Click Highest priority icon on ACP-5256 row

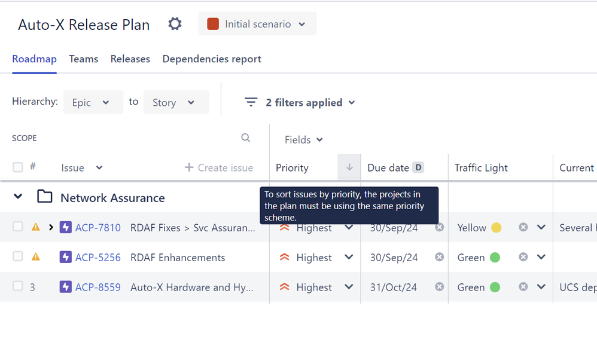(284, 257)
